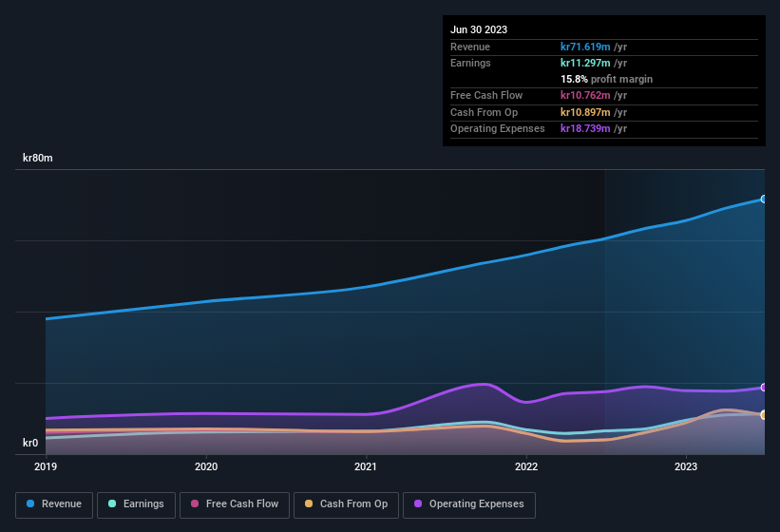The height and width of the screenshot is (532, 780).
Task: Toggle the Operating Expenses legend button
Action: [x=469, y=504]
